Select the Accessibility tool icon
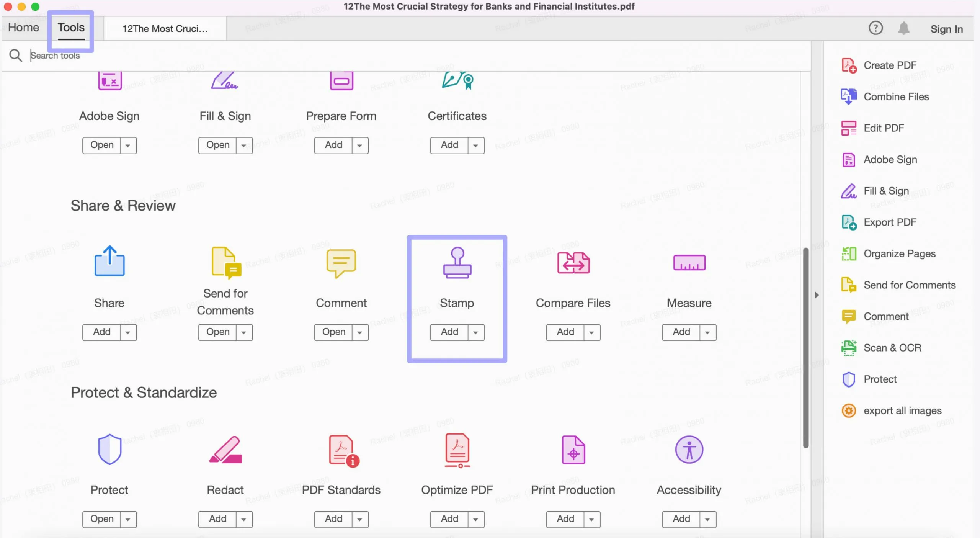 tap(689, 449)
